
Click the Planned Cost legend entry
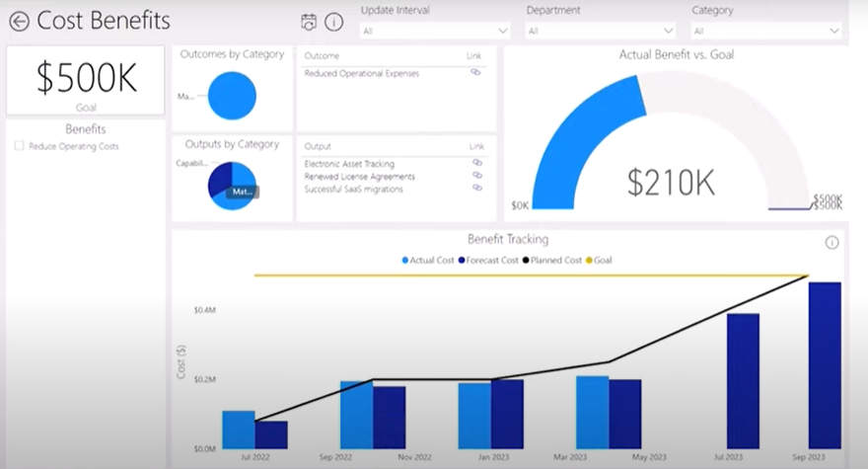pos(557,260)
